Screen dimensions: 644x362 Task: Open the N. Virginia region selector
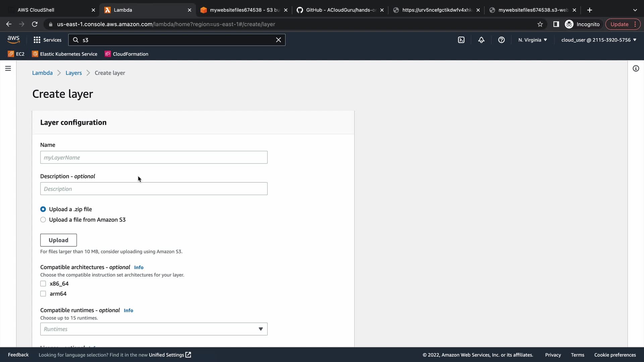532,40
